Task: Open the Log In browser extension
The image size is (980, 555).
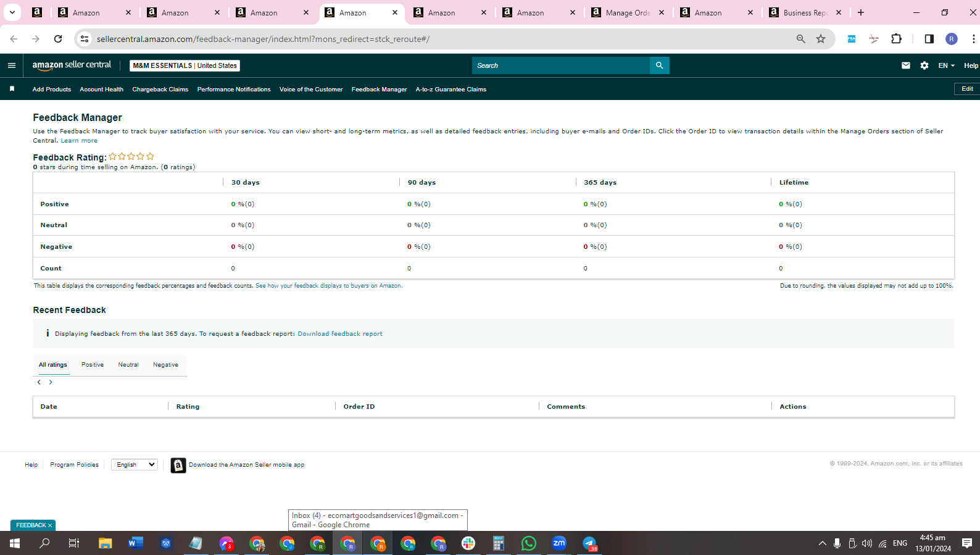Action: [x=874, y=39]
